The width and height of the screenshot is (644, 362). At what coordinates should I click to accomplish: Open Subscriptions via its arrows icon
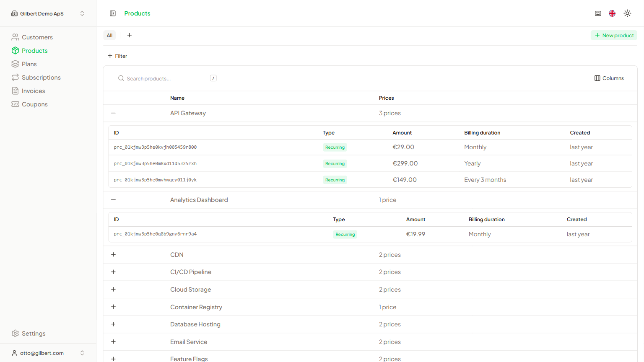pos(16,77)
